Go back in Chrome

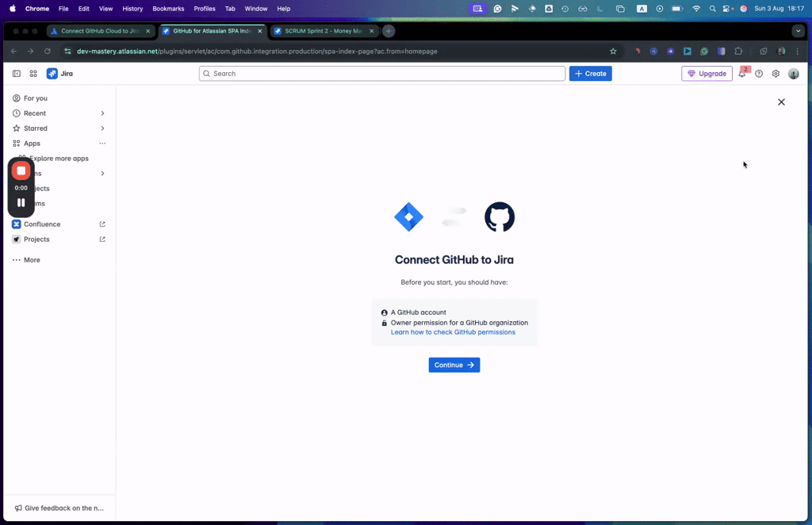[x=14, y=52]
